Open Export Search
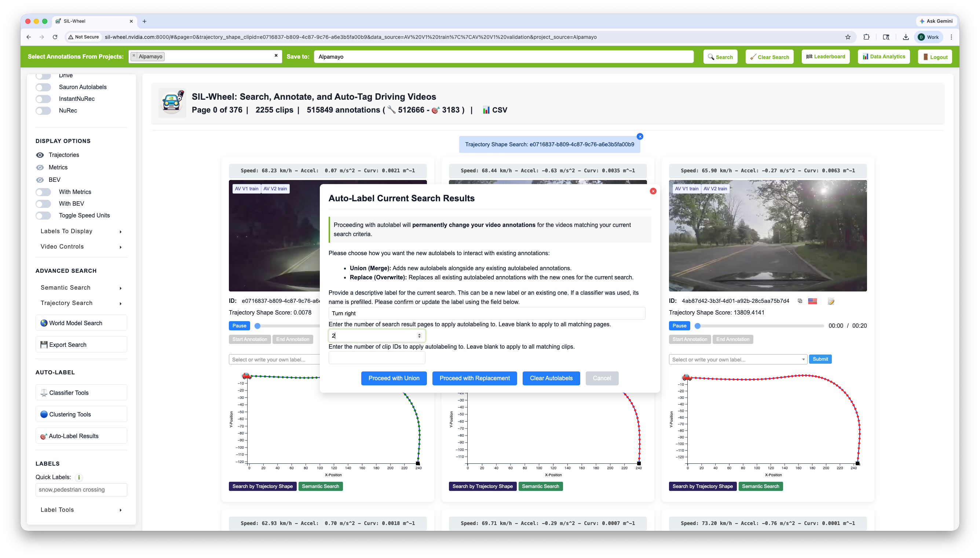Screen dimensions: 980x558 coord(81,345)
